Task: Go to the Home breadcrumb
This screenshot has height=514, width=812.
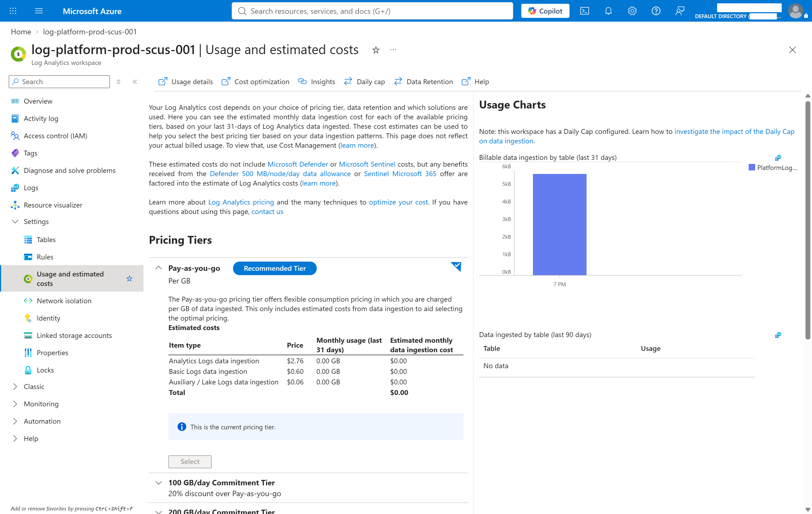Action: (x=21, y=32)
